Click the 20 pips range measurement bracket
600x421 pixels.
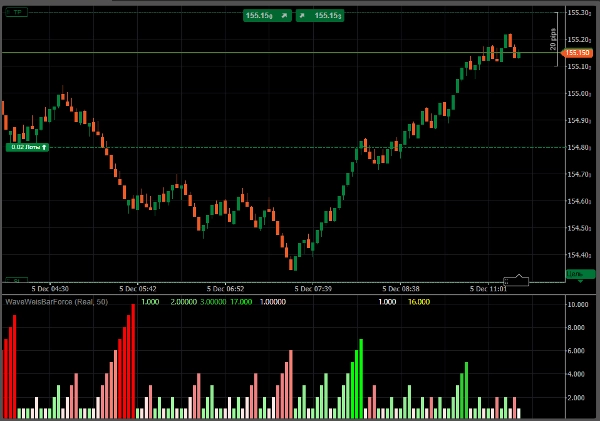(x=555, y=38)
